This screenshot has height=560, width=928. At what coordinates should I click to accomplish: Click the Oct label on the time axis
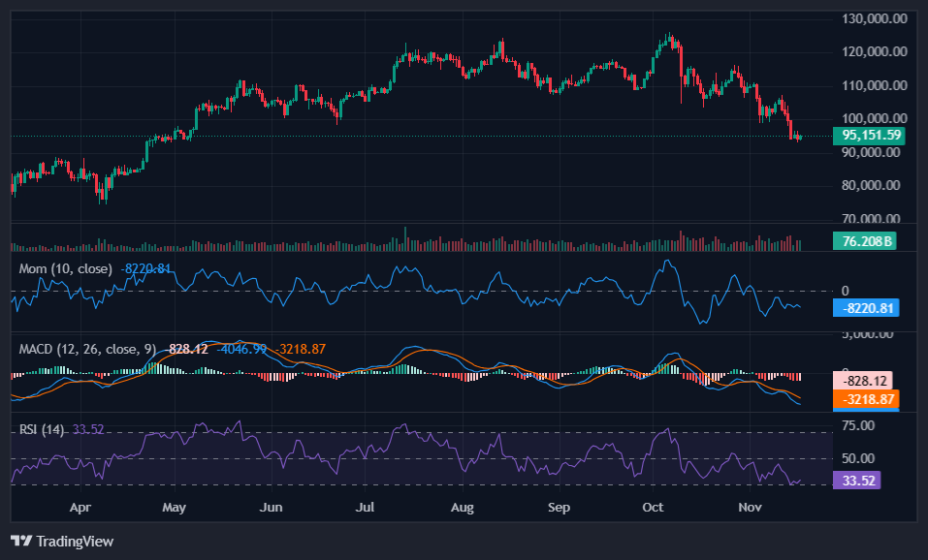(x=652, y=507)
